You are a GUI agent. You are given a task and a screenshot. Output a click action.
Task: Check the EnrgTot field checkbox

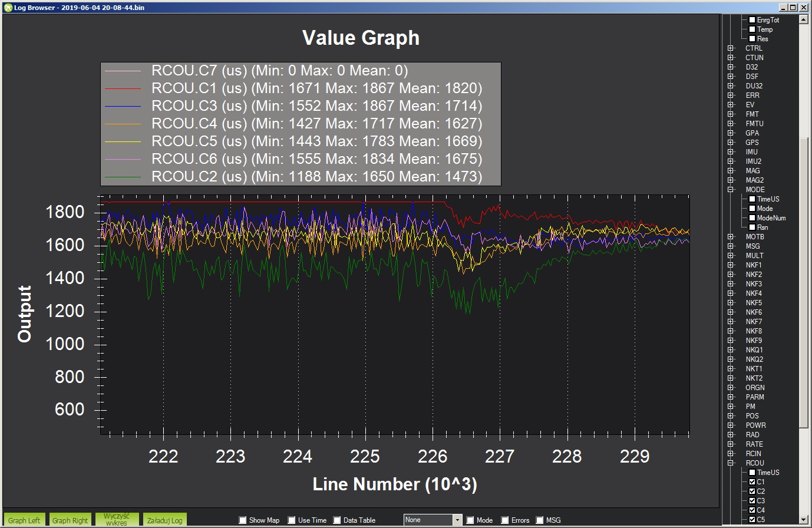pyautogui.click(x=752, y=19)
